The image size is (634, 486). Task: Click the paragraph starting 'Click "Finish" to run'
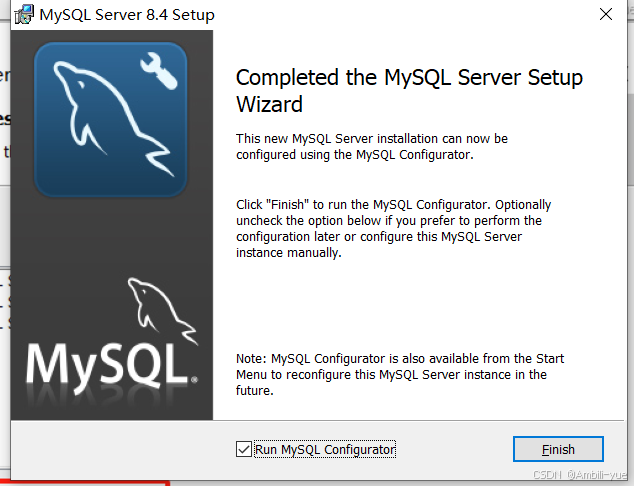tap(393, 228)
